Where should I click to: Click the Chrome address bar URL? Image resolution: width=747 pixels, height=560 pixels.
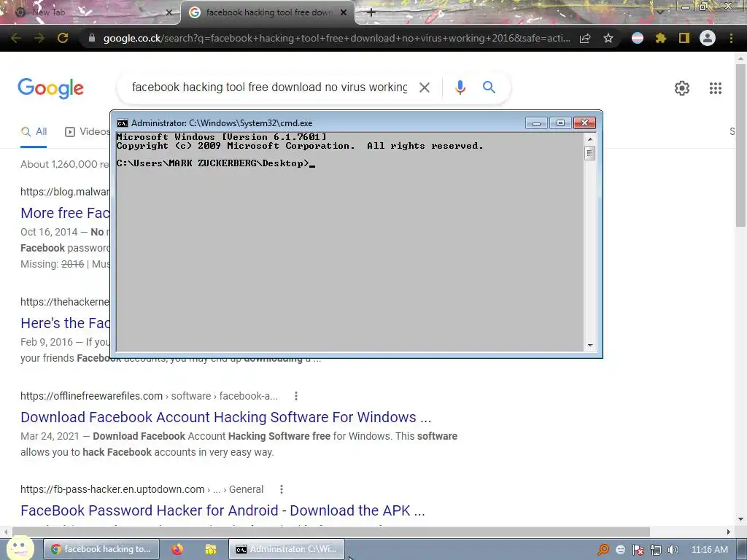pyautogui.click(x=337, y=38)
